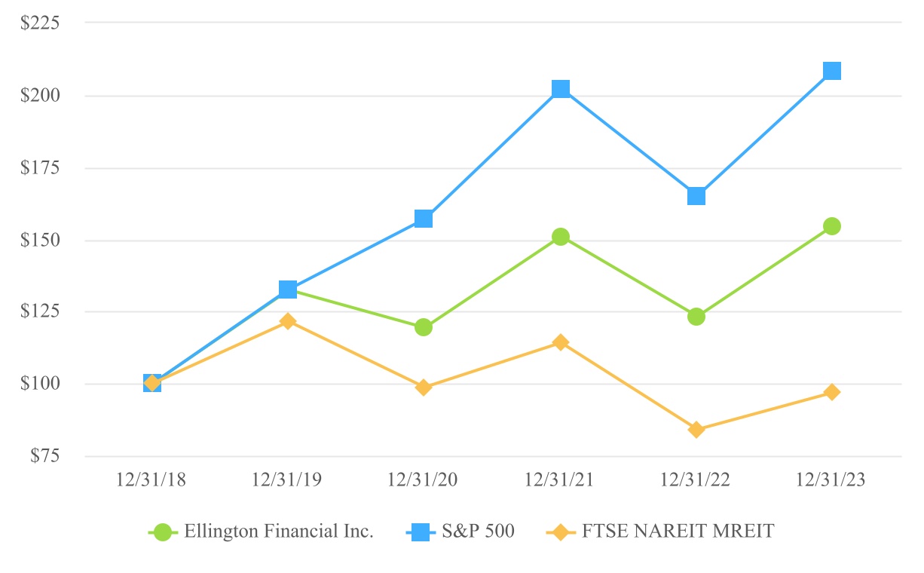This screenshot has width=924, height=573.
Task: Click the 12/31/23 x-axis date label
Action: (832, 480)
